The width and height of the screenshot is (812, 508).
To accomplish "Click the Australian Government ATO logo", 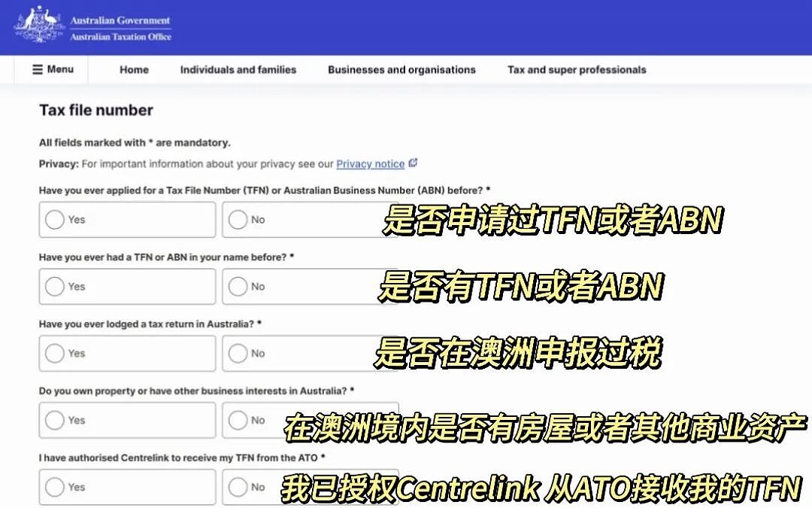I will point(93,25).
